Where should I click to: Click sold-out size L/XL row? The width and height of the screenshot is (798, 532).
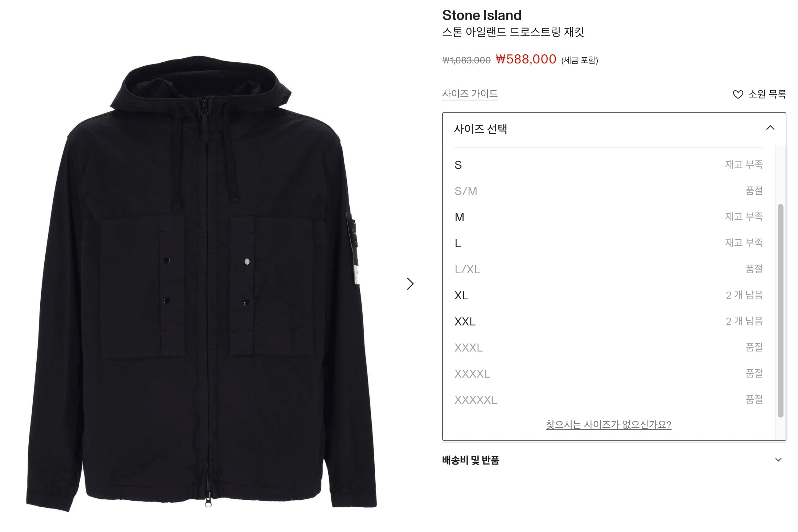609,269
